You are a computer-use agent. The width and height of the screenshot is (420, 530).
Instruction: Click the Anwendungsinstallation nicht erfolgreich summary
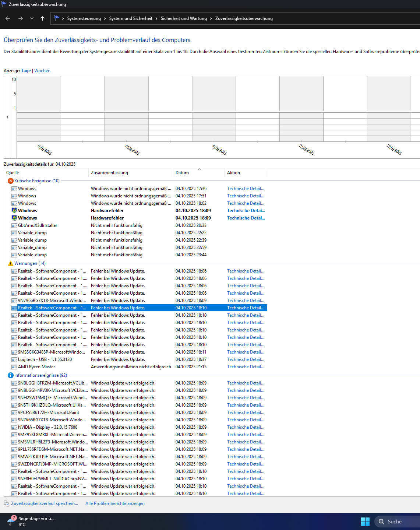click(x=131, y=367)
